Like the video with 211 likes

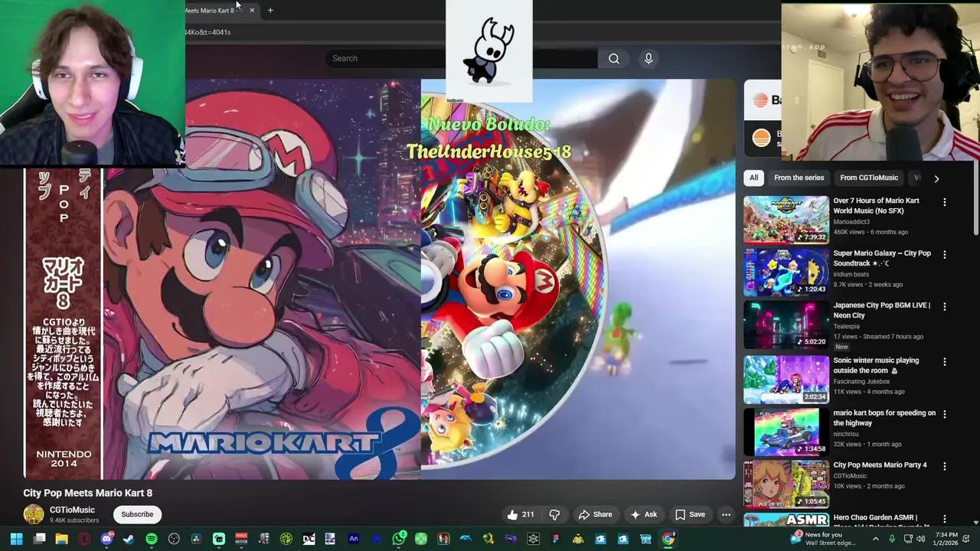(x=521, y=514)
